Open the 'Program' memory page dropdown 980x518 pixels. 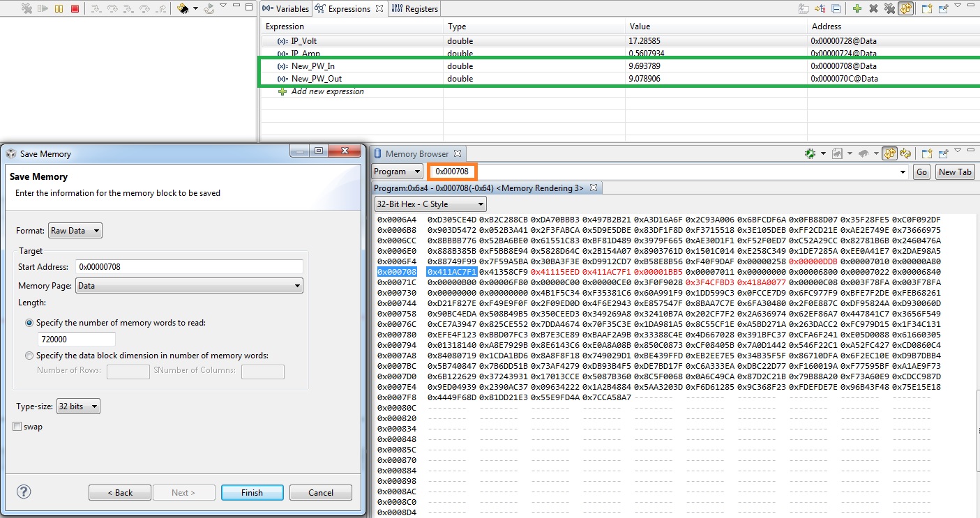tap(397, 172)
